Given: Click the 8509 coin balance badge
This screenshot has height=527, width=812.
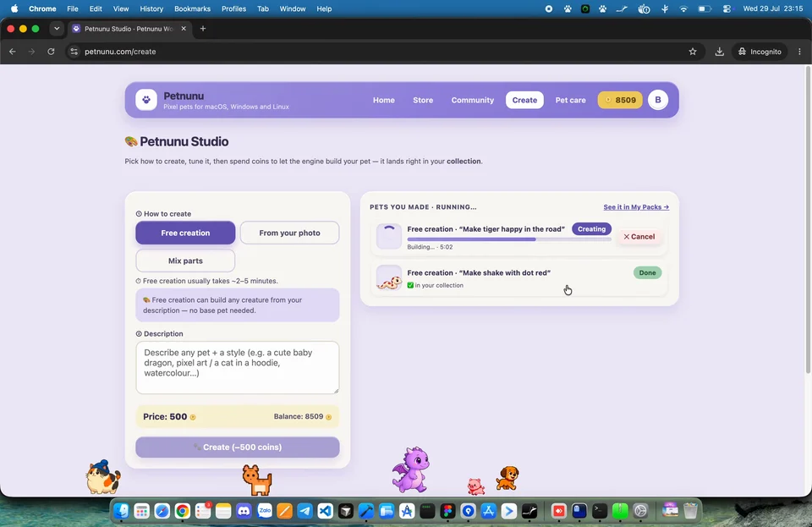Looking at the screenshot, I should click(620, 100).
